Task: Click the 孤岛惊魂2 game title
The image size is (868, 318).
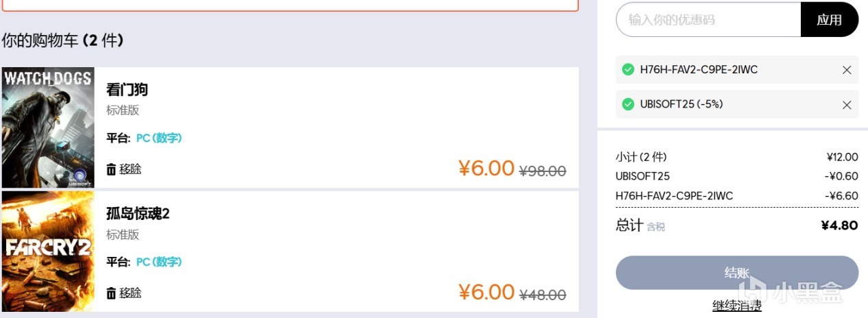Action: pyautogui.click(x=138, y=214)
